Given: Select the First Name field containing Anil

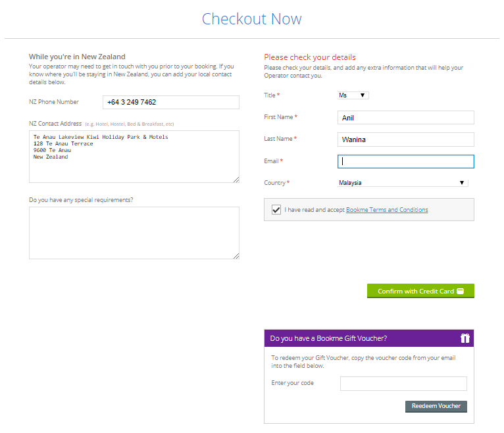Looking at the screenshot, I should point(406,118).
